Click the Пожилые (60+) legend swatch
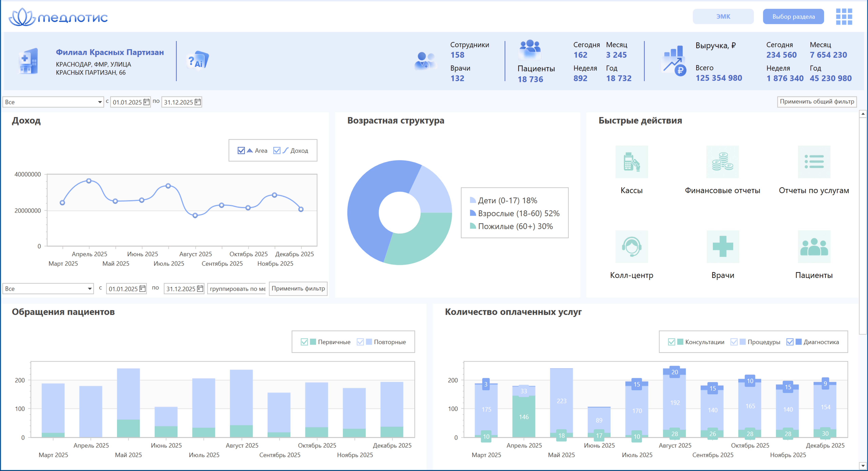Screen dimensions: 868x471 (x=473, y=226)
